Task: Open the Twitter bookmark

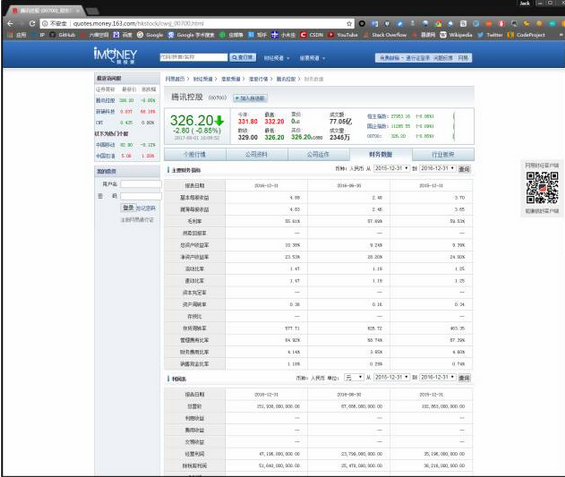Action: click(490, 35)
